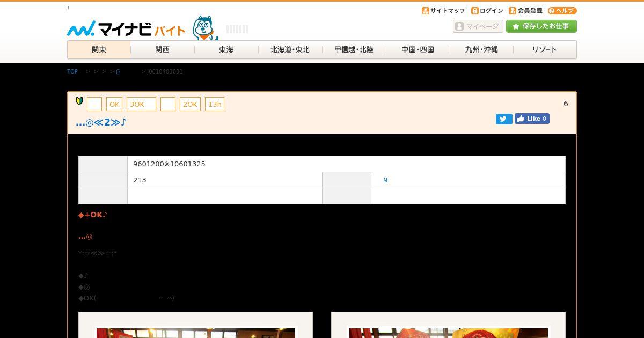This screenshot has width=644, height=338.
Task: Open the 北海道・東北 region tab
Action: click(290, 49)
